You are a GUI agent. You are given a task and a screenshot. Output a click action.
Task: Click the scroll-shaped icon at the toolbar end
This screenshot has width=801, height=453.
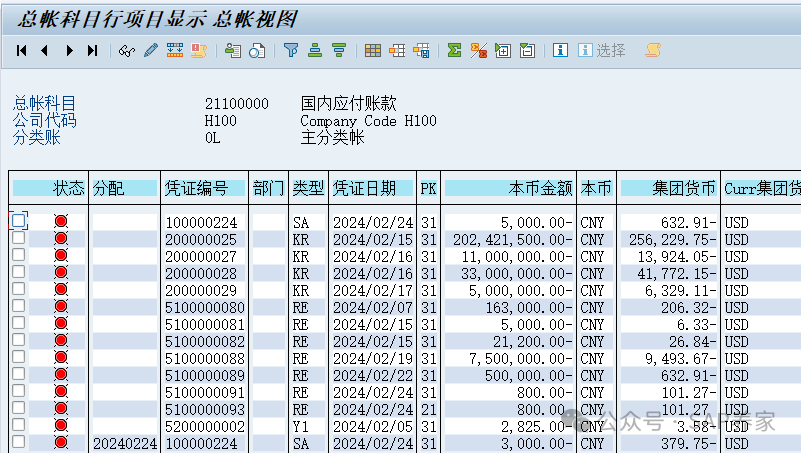point(653,50)
